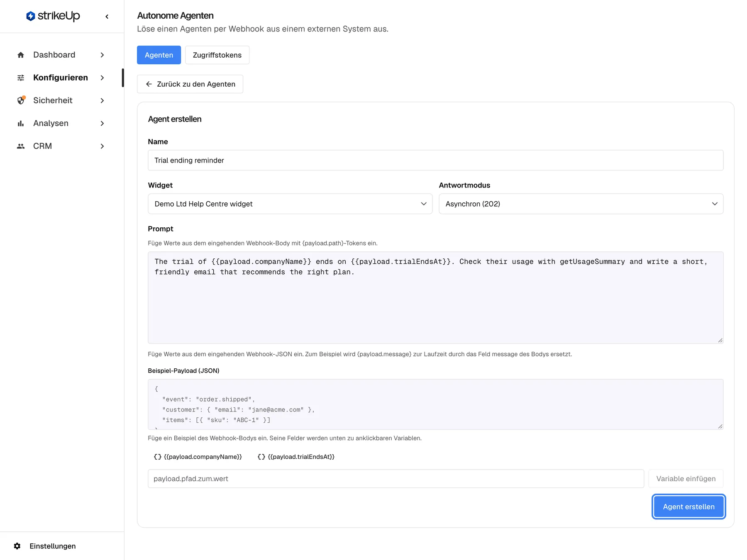Click the Beispiel-Payload JSON text area
This screenshot has width=747, height=560.
point(436,404)
